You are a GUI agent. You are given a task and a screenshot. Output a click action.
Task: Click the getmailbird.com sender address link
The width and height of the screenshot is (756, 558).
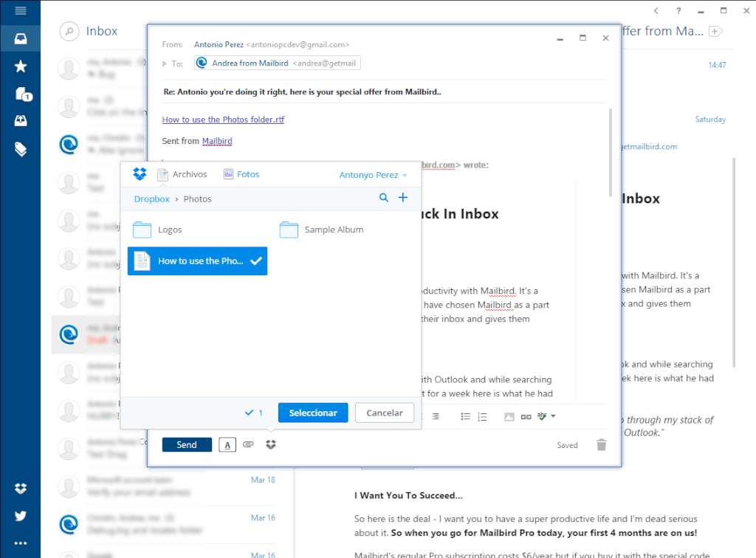point(649,146)
